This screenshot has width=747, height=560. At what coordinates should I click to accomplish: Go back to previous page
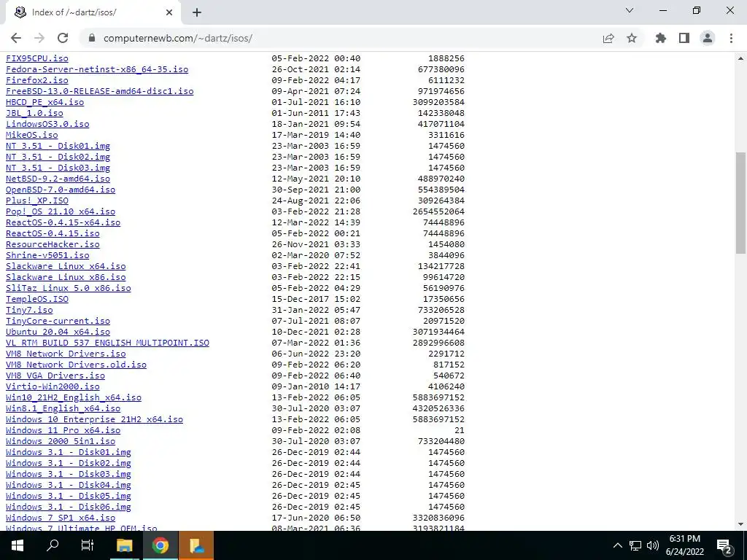16,38
